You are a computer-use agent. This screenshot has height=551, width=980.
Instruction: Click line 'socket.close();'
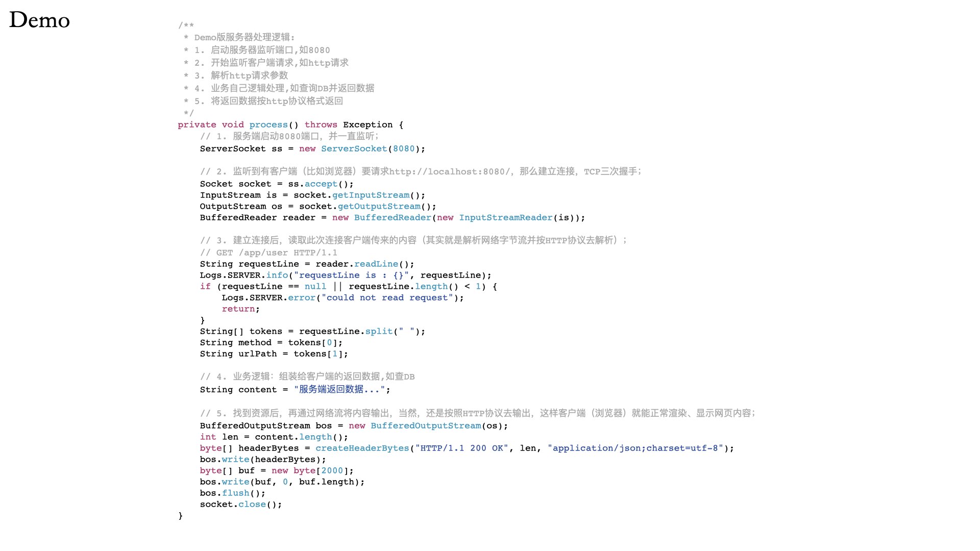[x=241, y=504]
